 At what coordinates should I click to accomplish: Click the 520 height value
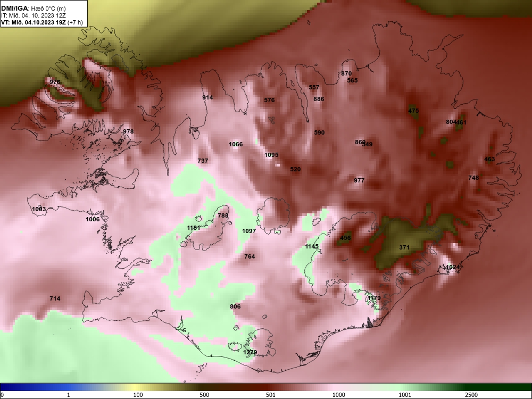point(295,169)
